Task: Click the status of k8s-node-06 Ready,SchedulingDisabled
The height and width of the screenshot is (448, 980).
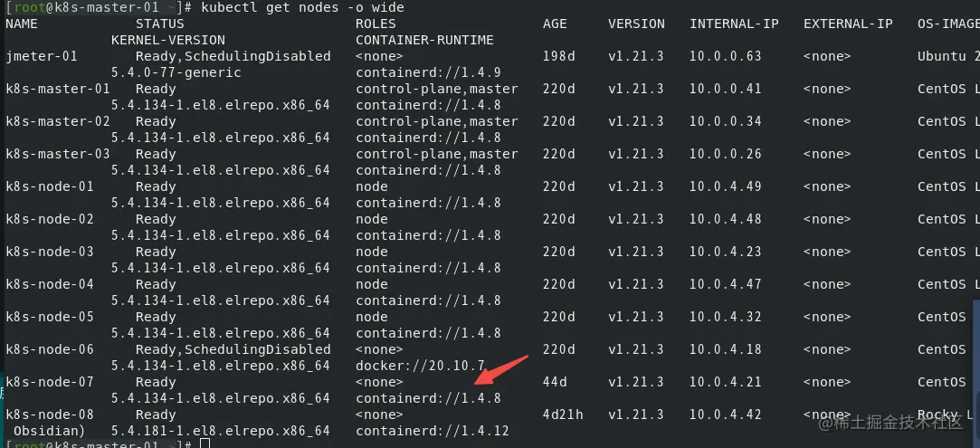Action: 233,349
